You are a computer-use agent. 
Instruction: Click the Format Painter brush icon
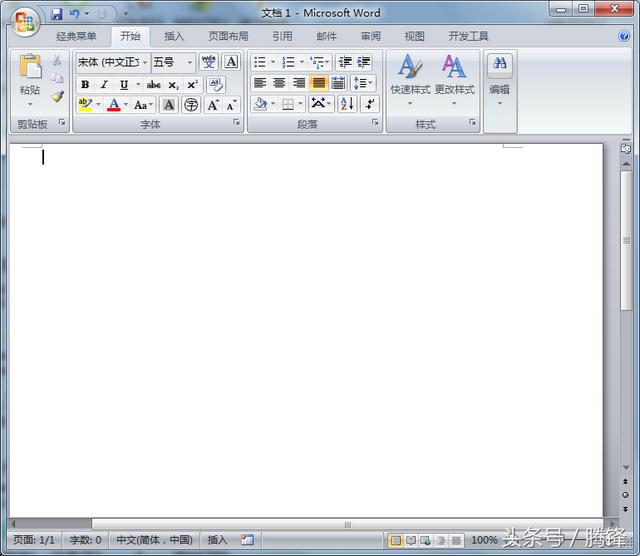[57, 98]
